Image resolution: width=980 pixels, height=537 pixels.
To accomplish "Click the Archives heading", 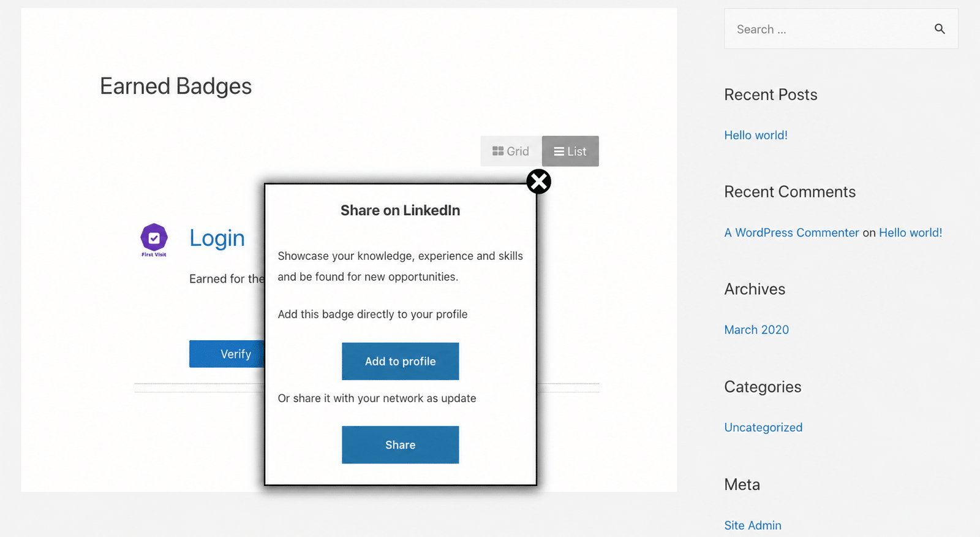I will point(755,289).
